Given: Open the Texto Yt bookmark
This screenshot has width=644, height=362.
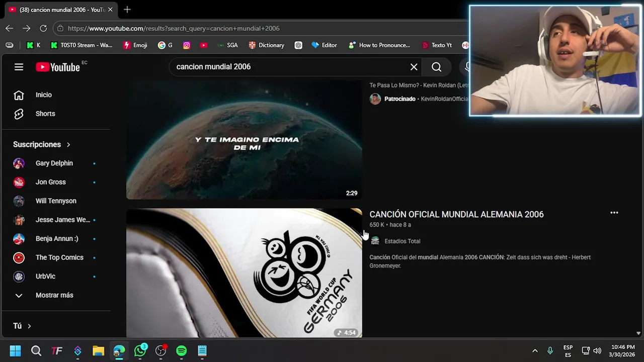Looking at the screenshot, I should point(437,45).
